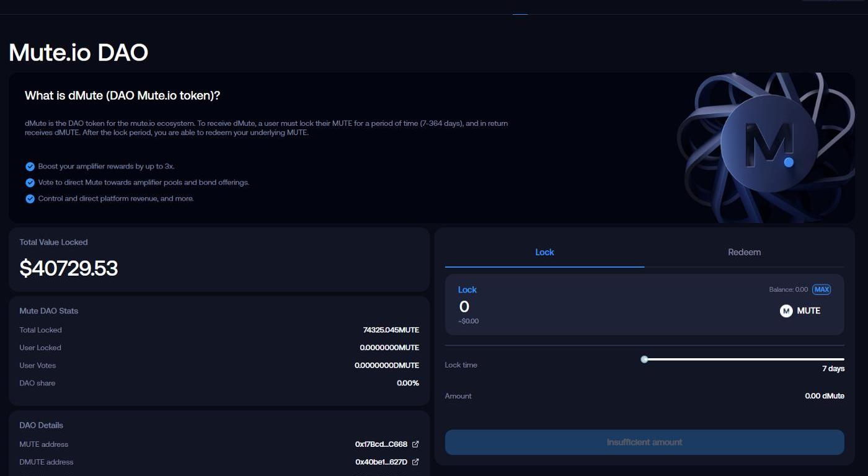This screenshot has height=476, width=868.
Task: Click the User Locked 0.0000000MUTE value
Action: pos(389,348)
